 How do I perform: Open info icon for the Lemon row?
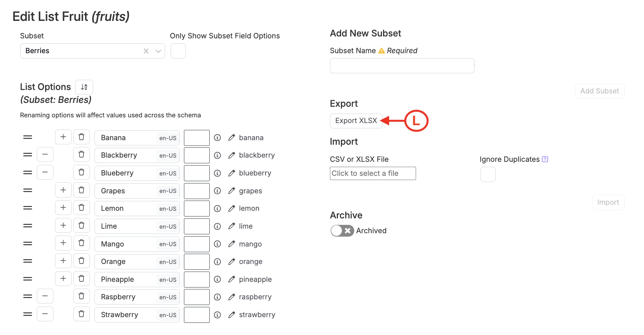click(217, 209)
